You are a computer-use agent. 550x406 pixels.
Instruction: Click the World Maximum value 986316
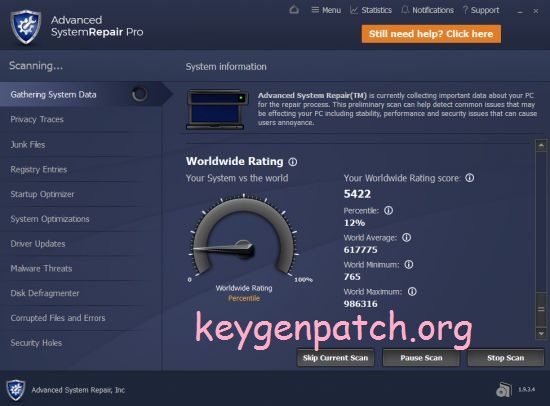point(361,304)
